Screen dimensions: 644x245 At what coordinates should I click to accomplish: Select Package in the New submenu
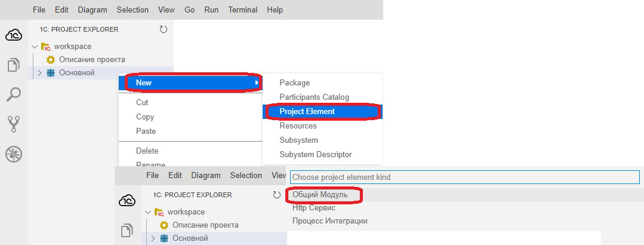(294, 83)
